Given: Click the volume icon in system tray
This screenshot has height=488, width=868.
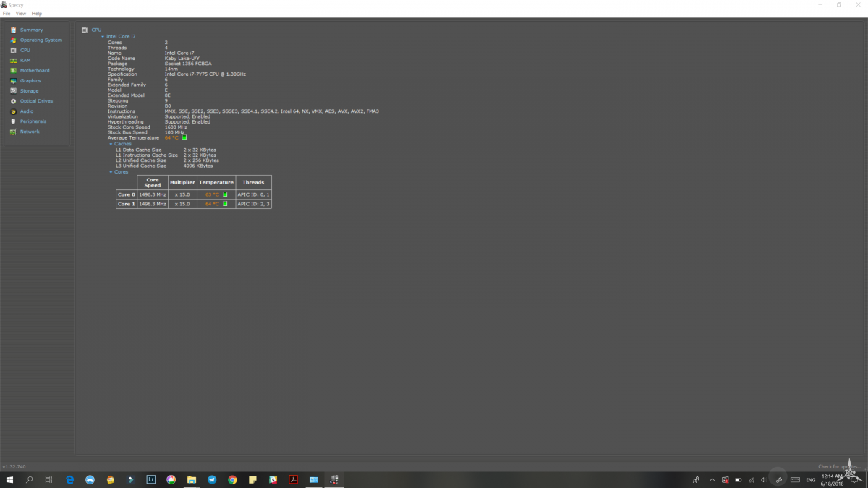Looking at the screenshot, I should [x=763, y=480].
